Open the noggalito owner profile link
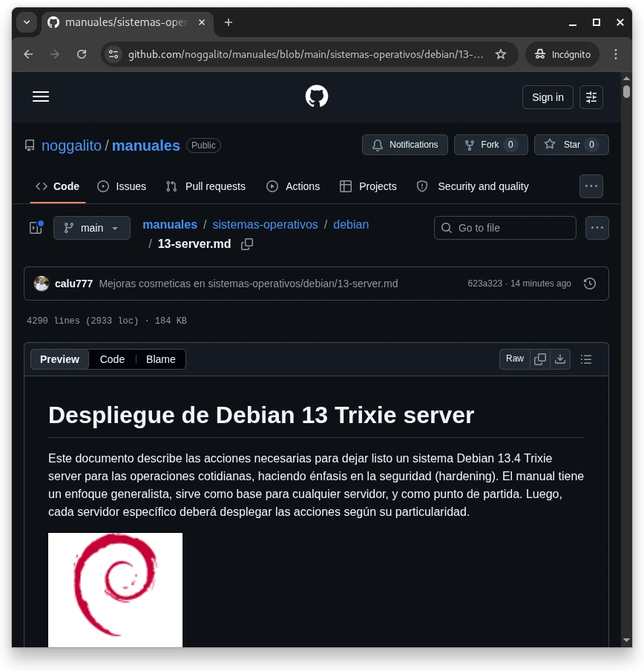Image resolution: width=644 pixels, height=671 pixels. (x=71, y=145)
